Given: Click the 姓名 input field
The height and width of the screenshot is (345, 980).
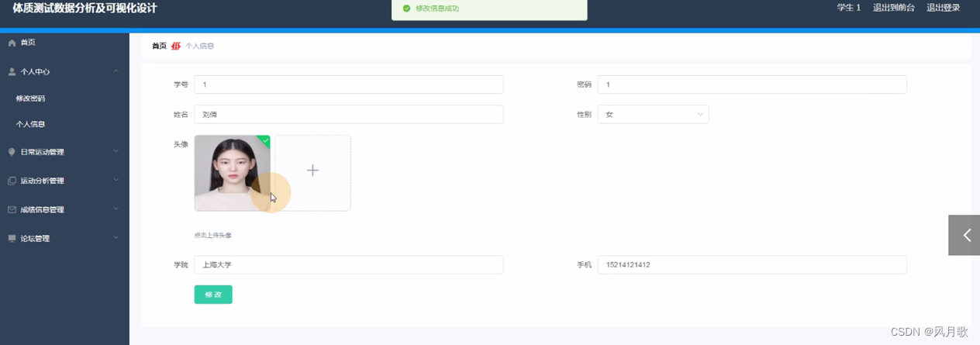Looking at the screenshot, I should point(349,114).
